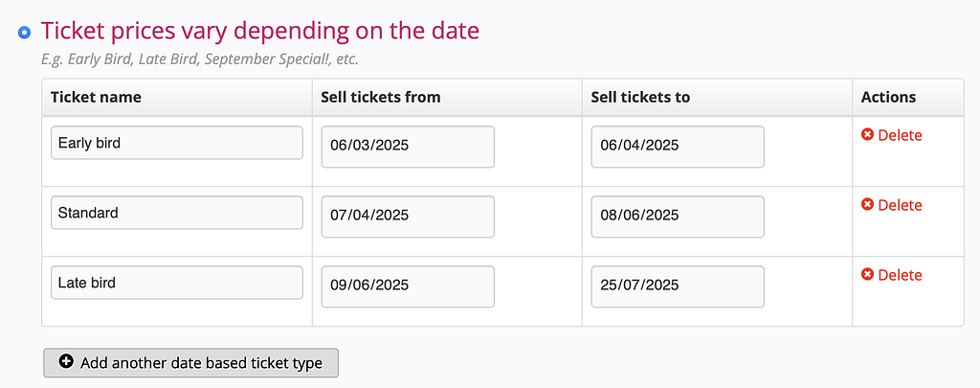Edit the Late bird ticket name field

click(177, 283)
